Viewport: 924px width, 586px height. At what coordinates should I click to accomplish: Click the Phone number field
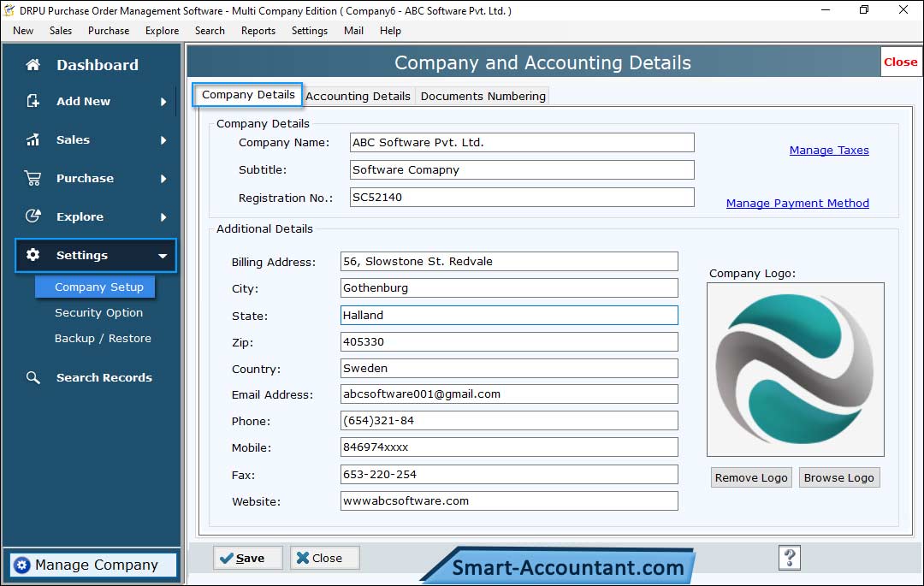coord(509,421)
